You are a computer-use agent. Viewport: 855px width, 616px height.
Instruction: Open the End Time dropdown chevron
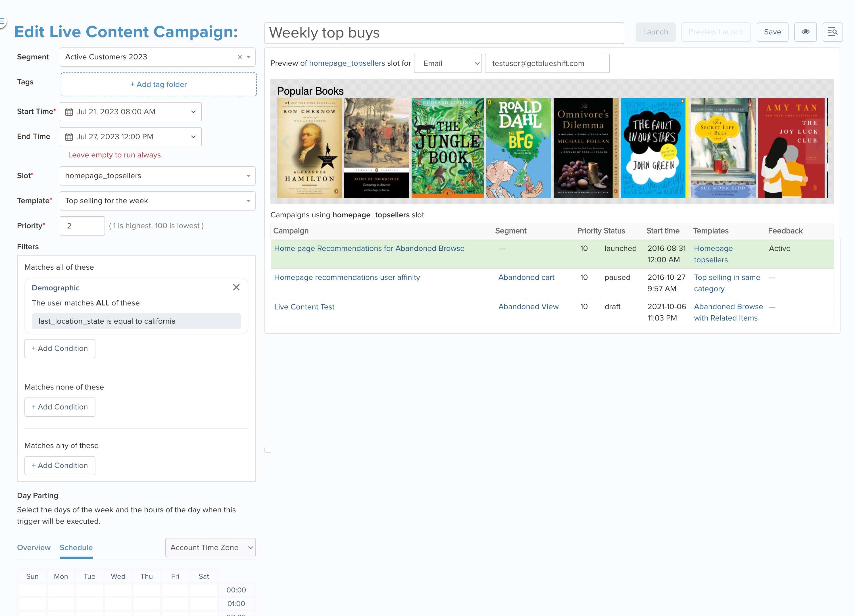pos(193,136)
